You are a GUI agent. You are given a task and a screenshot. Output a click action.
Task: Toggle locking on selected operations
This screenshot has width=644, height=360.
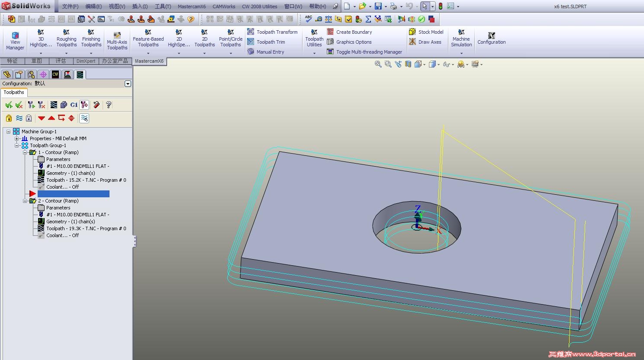coord(9,118)
